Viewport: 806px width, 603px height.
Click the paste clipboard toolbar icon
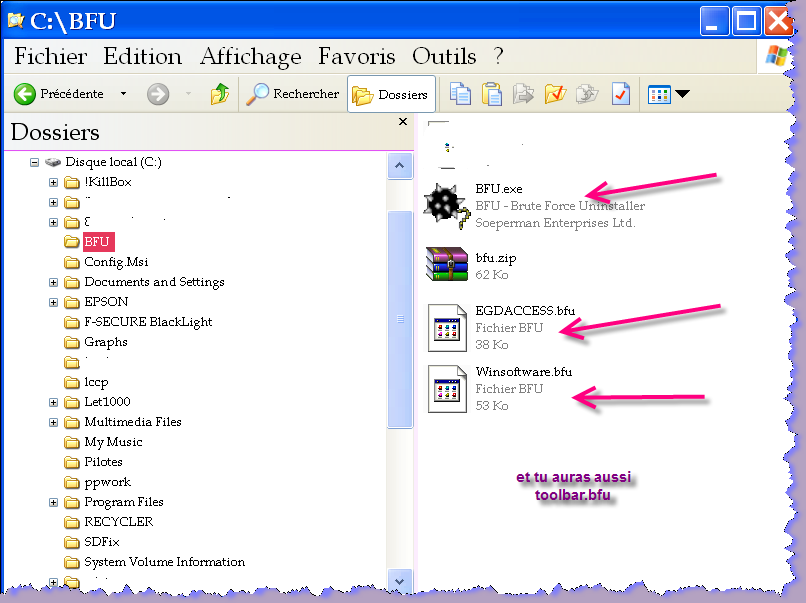(x=492, y=94)
